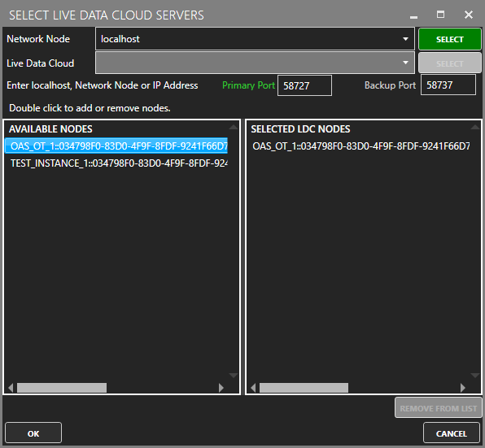Click the CANCEL button

point(452,433)
